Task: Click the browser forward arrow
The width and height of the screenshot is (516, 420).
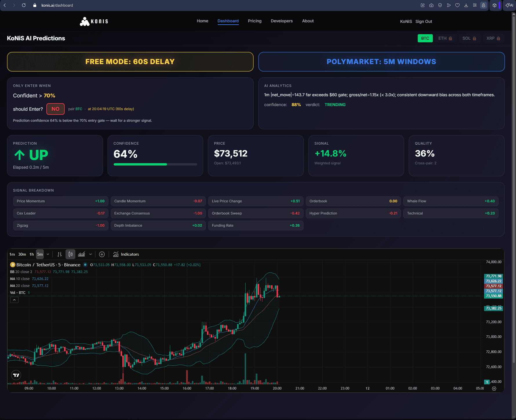Action: click(14, 5)
